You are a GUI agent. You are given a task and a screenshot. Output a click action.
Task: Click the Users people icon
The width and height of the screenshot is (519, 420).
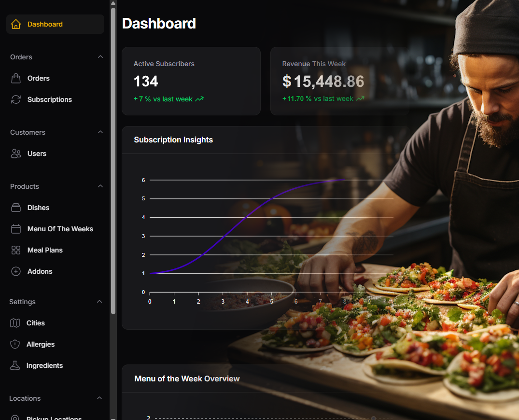coord(16,154)
